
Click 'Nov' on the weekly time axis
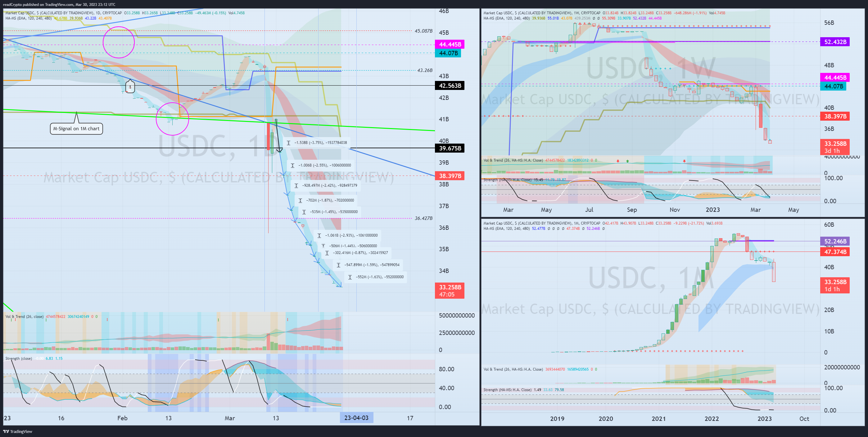(x=675, y=209)
